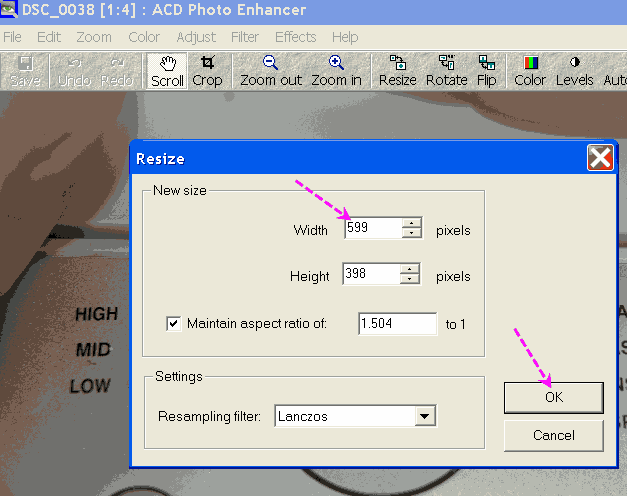Open the Help menu
Viewport: 627px width, 496px height.
pos(345,37)
